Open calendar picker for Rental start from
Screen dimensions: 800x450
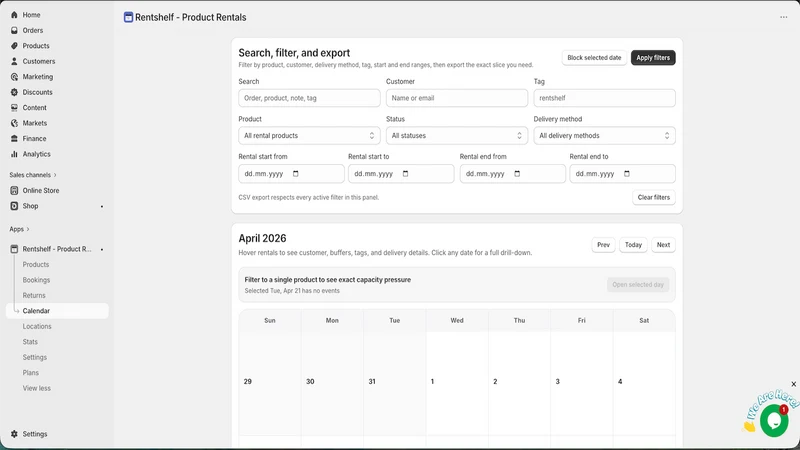click(295, 174)
